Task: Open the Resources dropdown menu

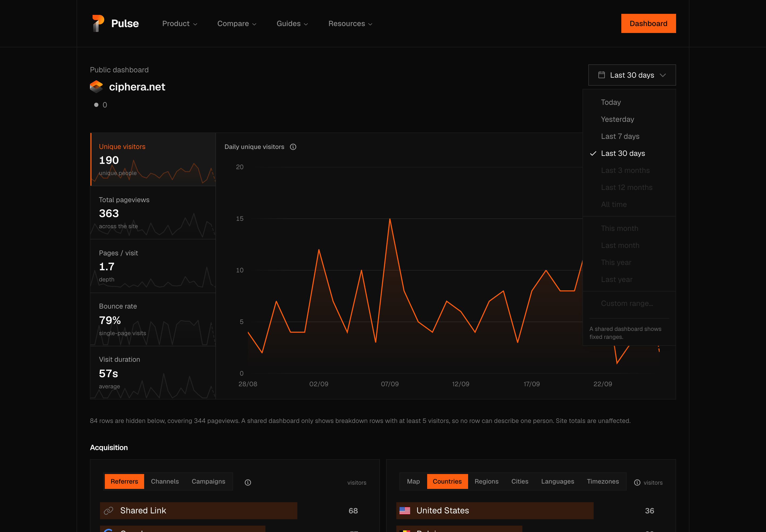Action: [350, 24]
